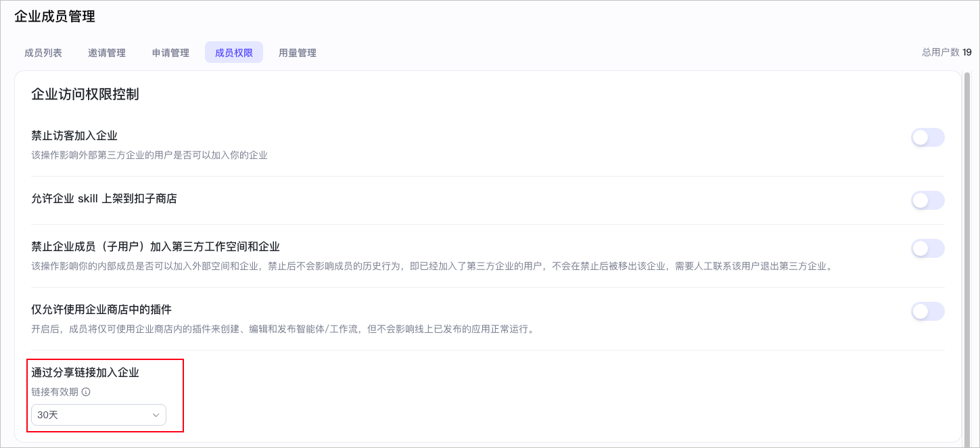Open the 用量管理 tab
Viewport: 980px width, 448px height.
pos(298,53)
